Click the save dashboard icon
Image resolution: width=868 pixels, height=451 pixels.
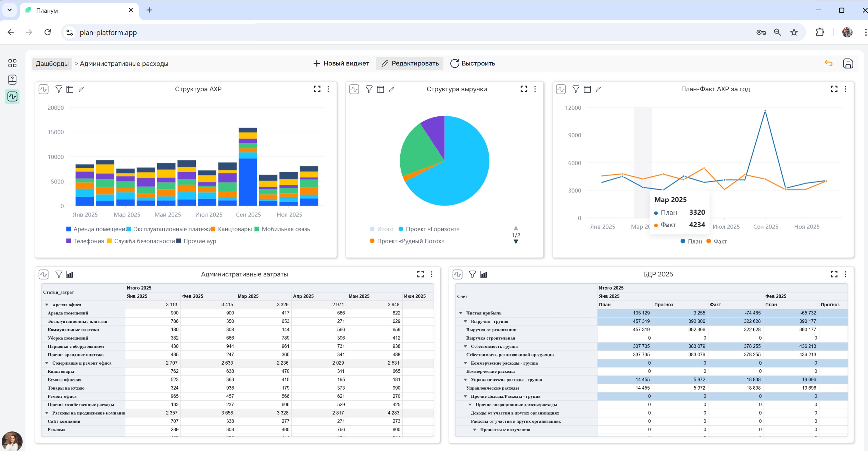(848, 63)
